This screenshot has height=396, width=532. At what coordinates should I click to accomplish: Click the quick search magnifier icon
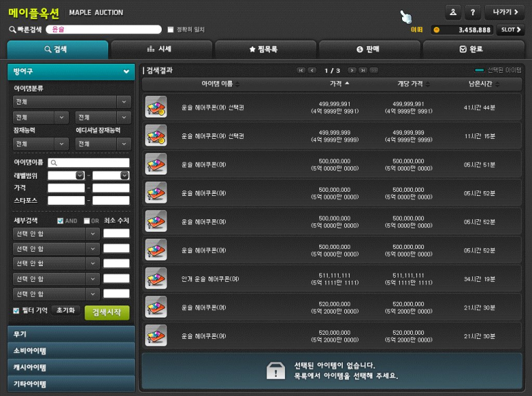click(x=12, y=30)
